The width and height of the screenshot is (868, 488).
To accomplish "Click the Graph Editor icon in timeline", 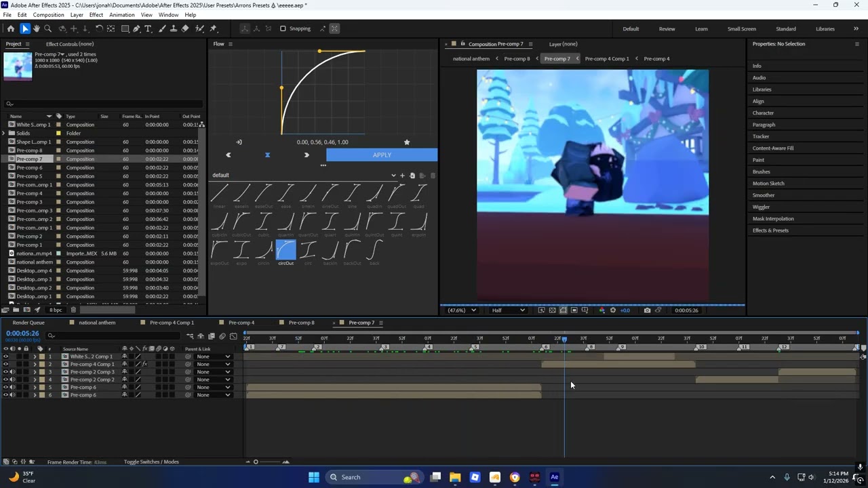I will click(x=234, y=336).
